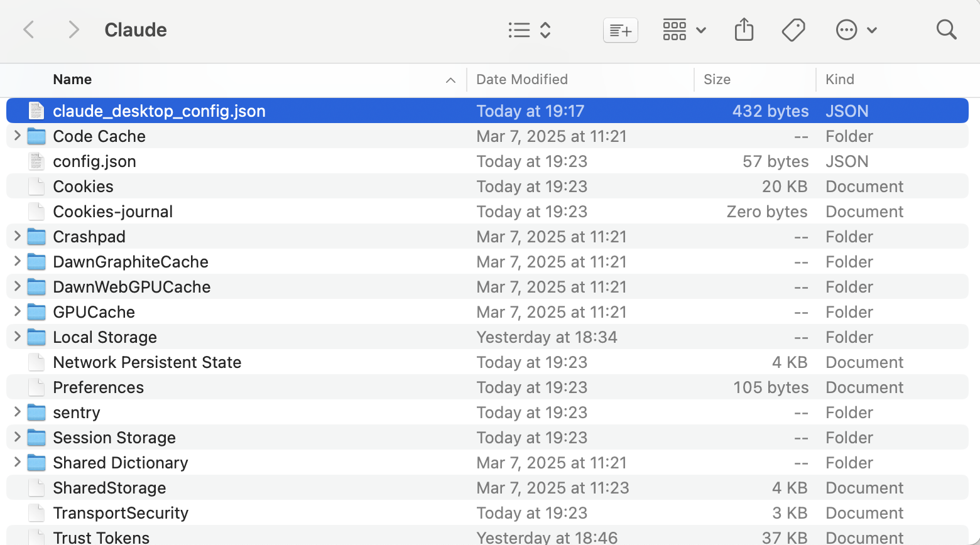Open the Action ellipsis menu
The height and width of the screenshot is (545, 980).
(x=856, y=30)
